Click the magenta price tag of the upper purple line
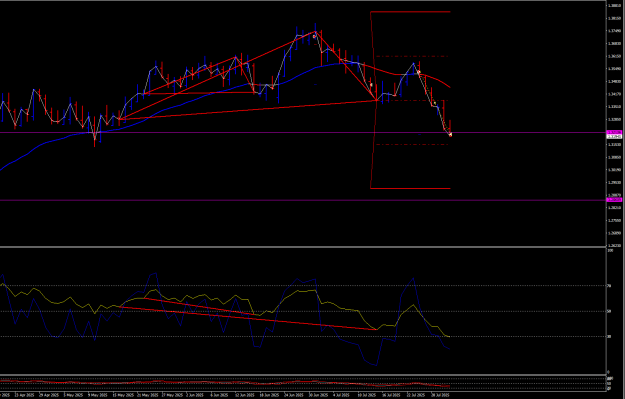 pos(614,132)
